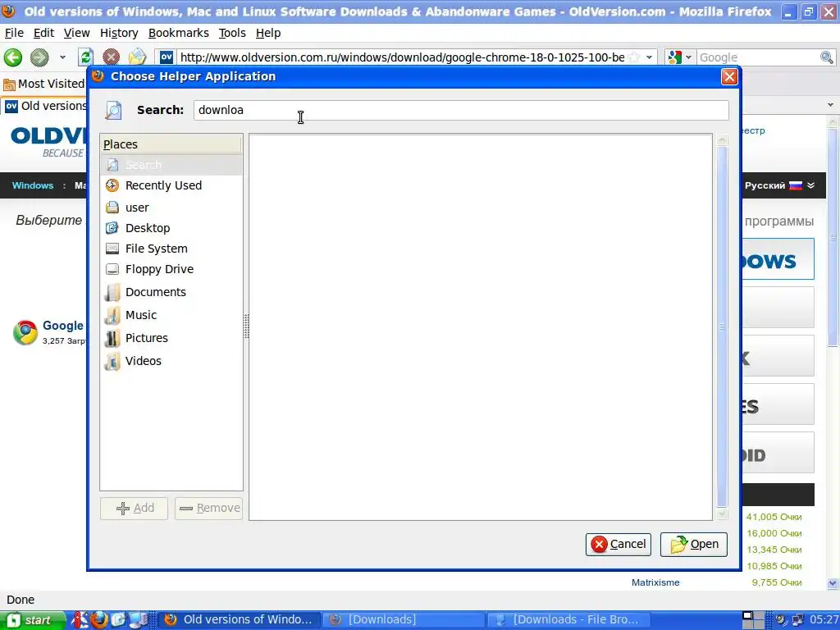Click the toolbar icon beside the stop button
Viewport: 840px width, 630px height.
137,57
